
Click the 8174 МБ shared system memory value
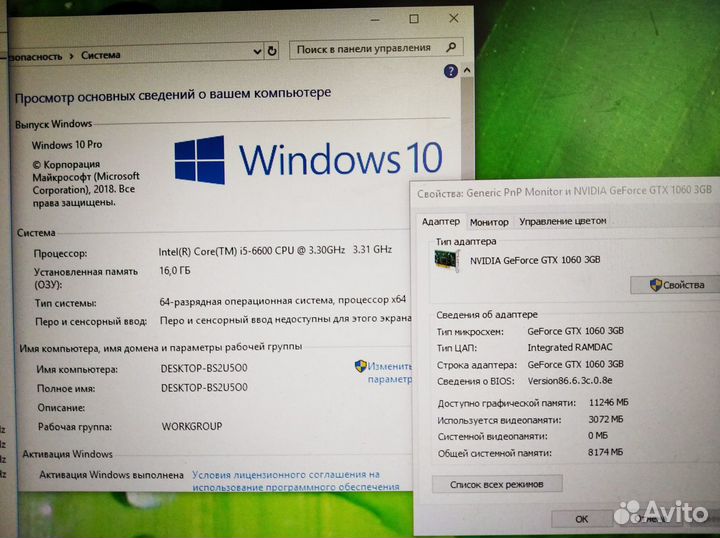click(x=605, y=452)
